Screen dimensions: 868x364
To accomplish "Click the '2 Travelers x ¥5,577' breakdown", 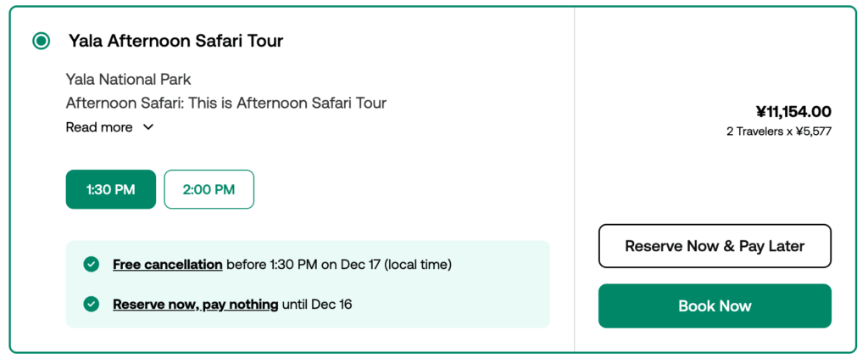I will [779, 132].
